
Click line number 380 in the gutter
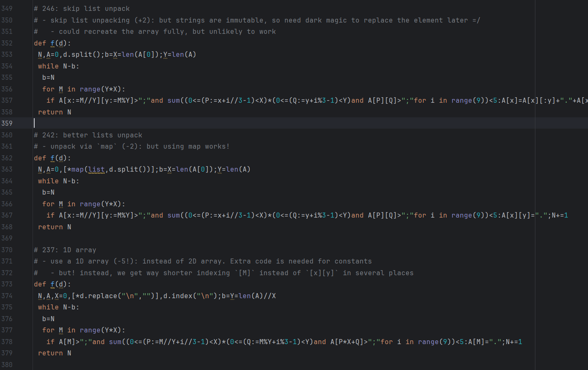(7, 365)
